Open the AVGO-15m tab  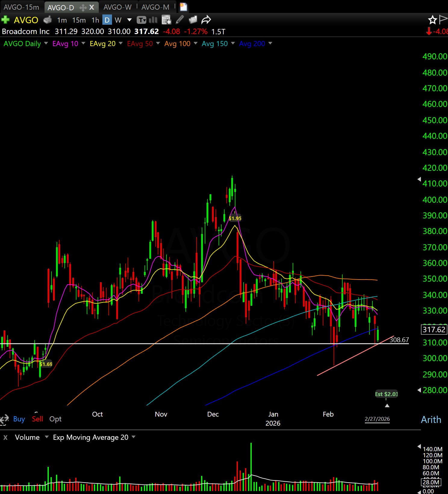[x=21, y=7]
